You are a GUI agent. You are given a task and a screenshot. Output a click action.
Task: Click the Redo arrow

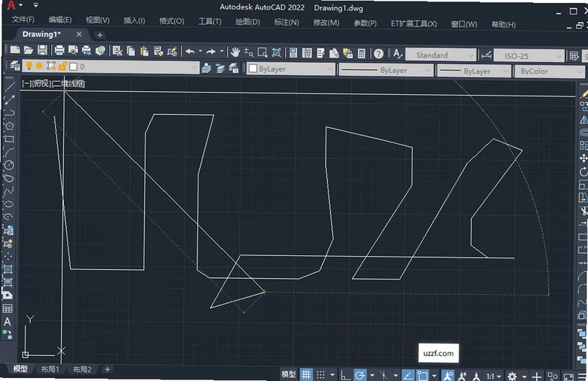coord(211,51)
